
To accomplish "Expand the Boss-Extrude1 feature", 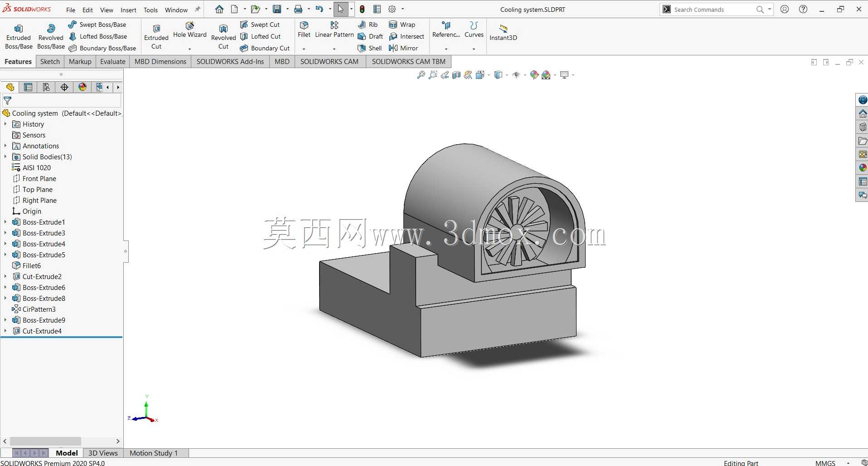I will coord(5,222).
